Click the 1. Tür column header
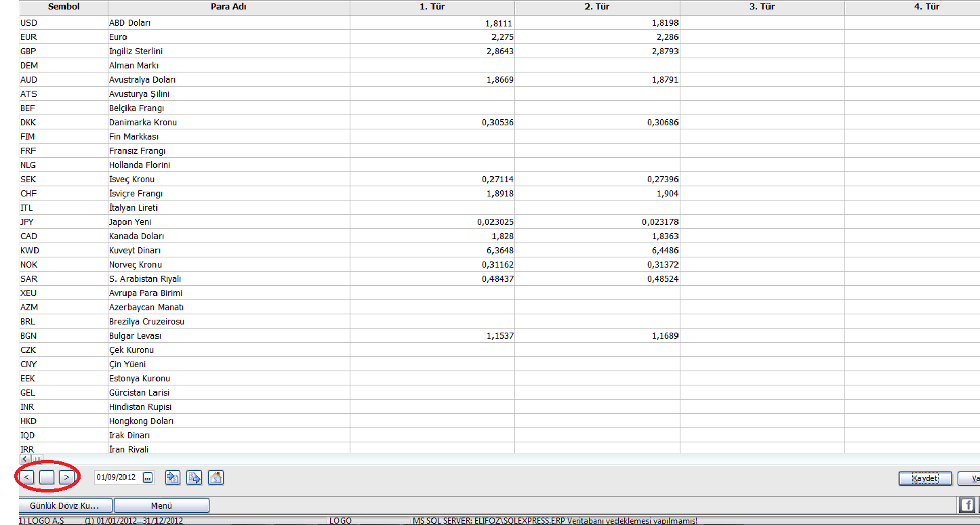The height and width of the screenshot is (525, 980). click(x=432, y=7)
